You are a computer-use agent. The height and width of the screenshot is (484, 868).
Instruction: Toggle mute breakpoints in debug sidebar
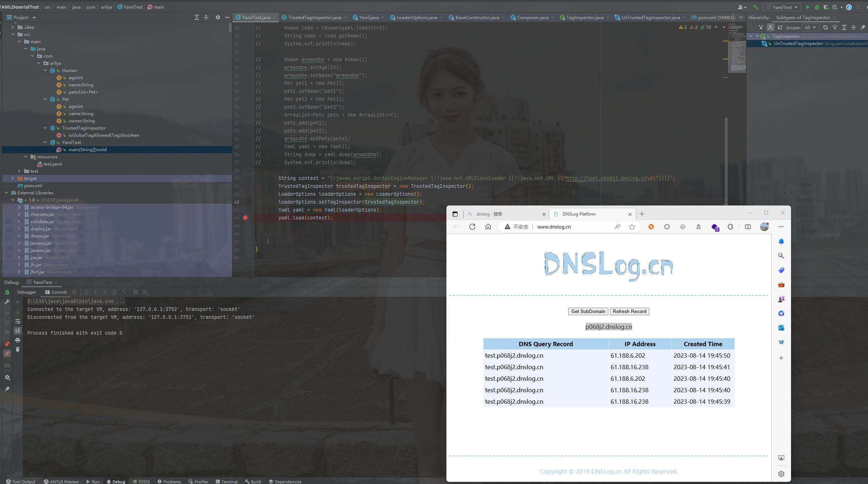[x=7, y=354]
